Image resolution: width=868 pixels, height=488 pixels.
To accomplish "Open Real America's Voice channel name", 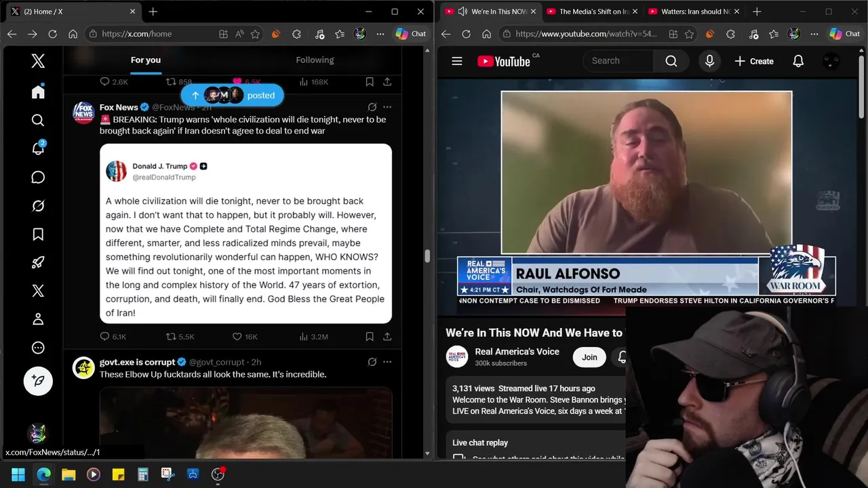I will coord(517,352).
